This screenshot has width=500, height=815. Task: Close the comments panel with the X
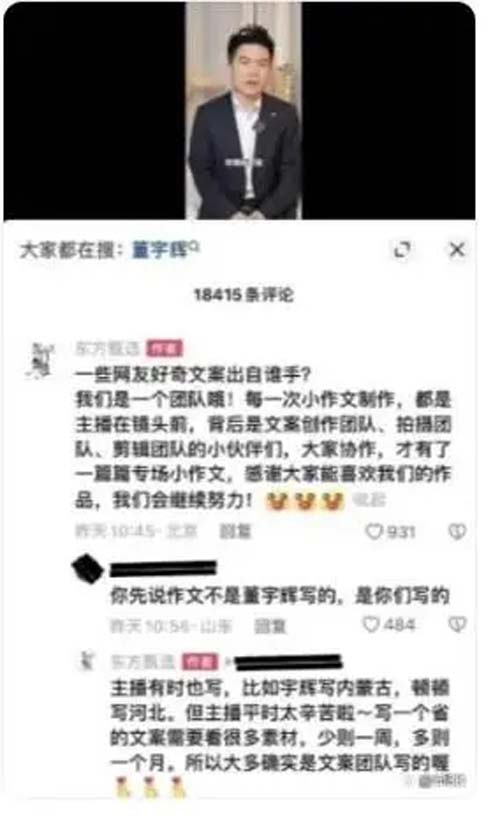[x=457, y=250]
